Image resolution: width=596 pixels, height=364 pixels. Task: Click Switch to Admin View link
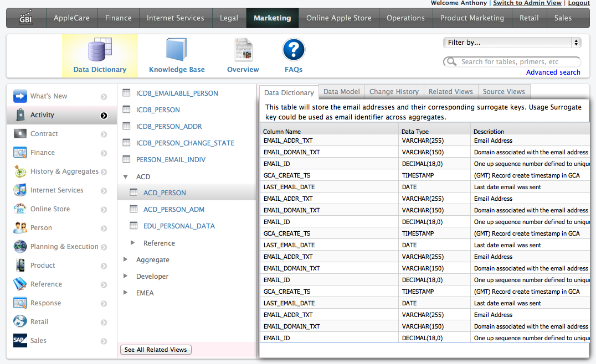(x=527, y=3)
